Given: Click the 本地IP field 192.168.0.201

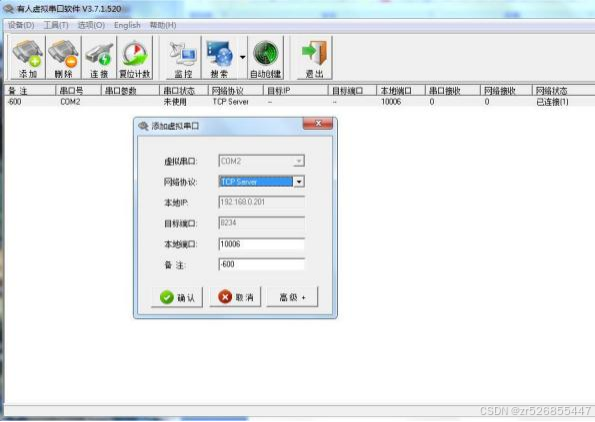Looking at the screenshot, I should tap(261, 202).
